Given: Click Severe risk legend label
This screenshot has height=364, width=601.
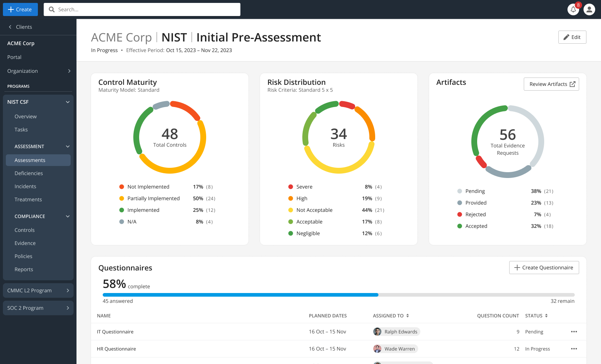Looking at the screenshot, I should point(305,187).
